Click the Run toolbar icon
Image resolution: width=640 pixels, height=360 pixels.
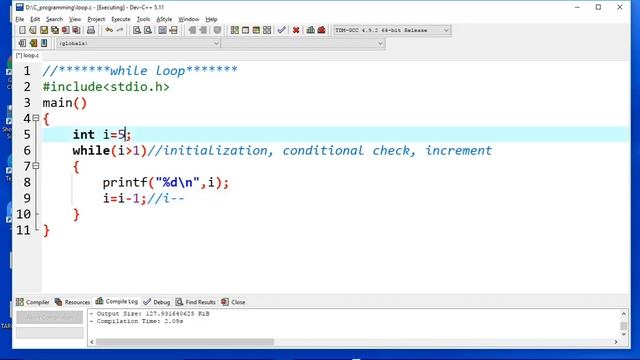pyautogui.click(x=245, y=30)
